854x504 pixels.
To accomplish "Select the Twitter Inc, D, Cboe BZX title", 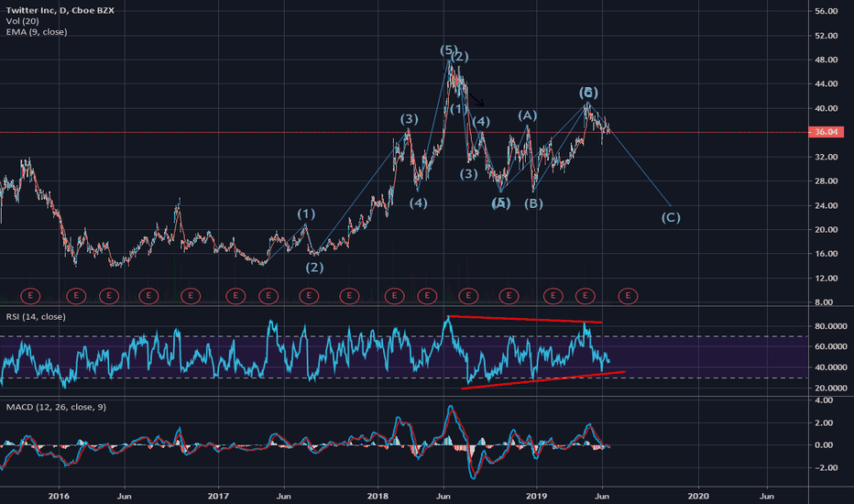I will click(x=60, y=10).
